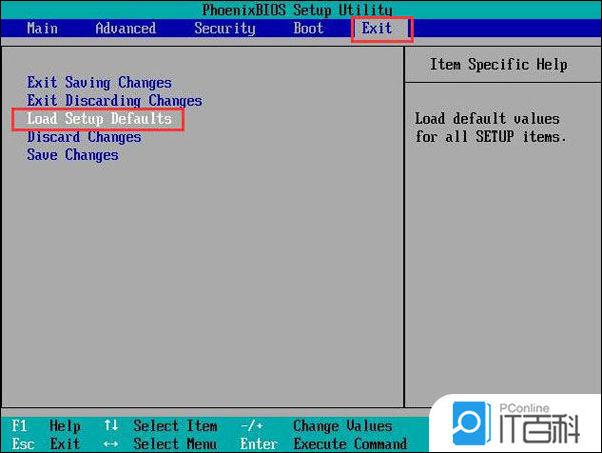Click the Enter Execute Command hint

click(324, 444)
